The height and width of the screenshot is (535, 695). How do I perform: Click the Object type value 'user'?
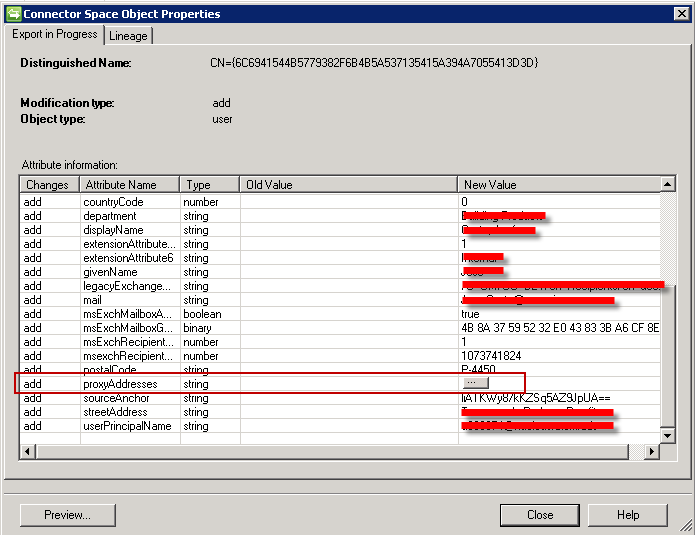(x=222, y=119)
